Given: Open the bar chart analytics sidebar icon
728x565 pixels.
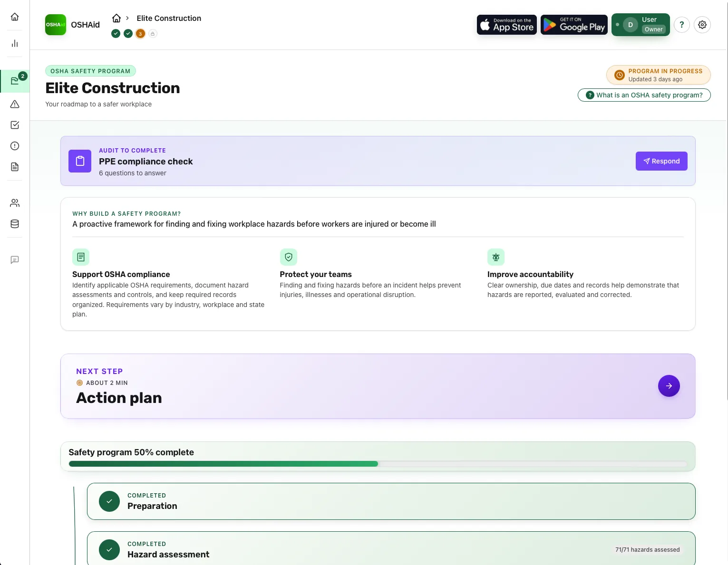Looking at the screenshot, I should 15,44.
